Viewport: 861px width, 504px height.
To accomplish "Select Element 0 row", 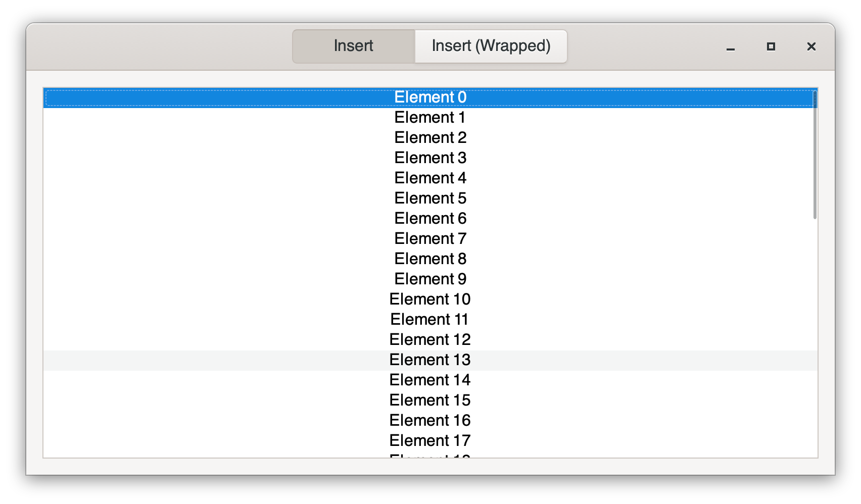I will [430, 97].
